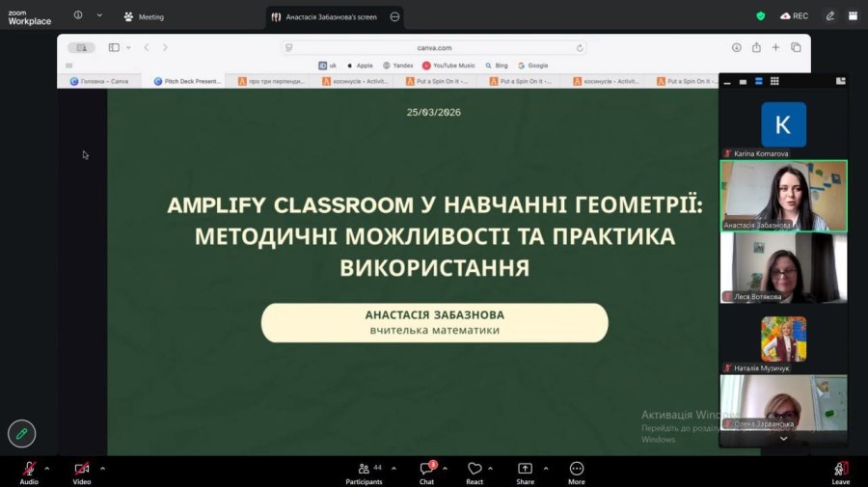The width and height of the screenshot is (868, 487).
Task: Click the slide date 25/03/2026
Action: click(433, 112)
